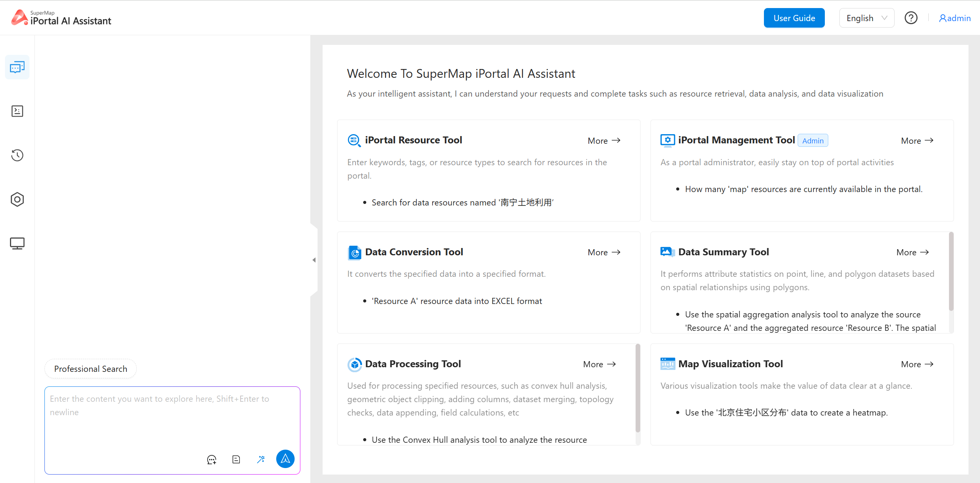Open the User Guide
Screen dimensions: 980x483
(794, 18)
